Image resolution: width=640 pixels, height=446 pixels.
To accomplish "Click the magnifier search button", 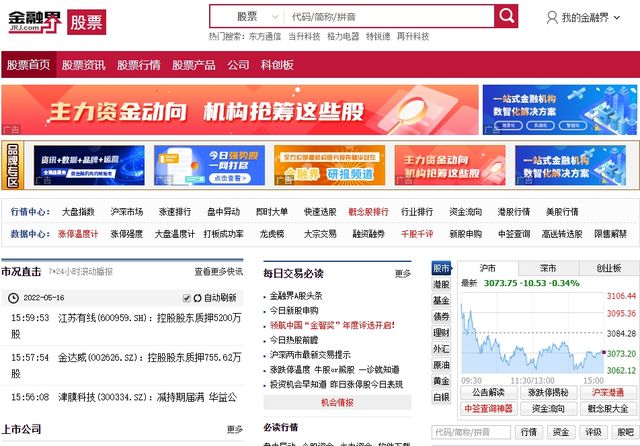I will pos(506,16).
